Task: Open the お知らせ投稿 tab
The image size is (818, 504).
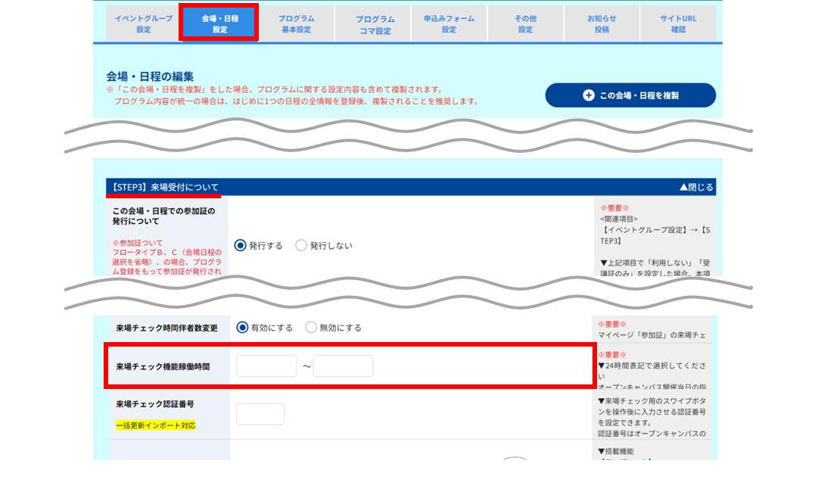Action: [602, 23]
